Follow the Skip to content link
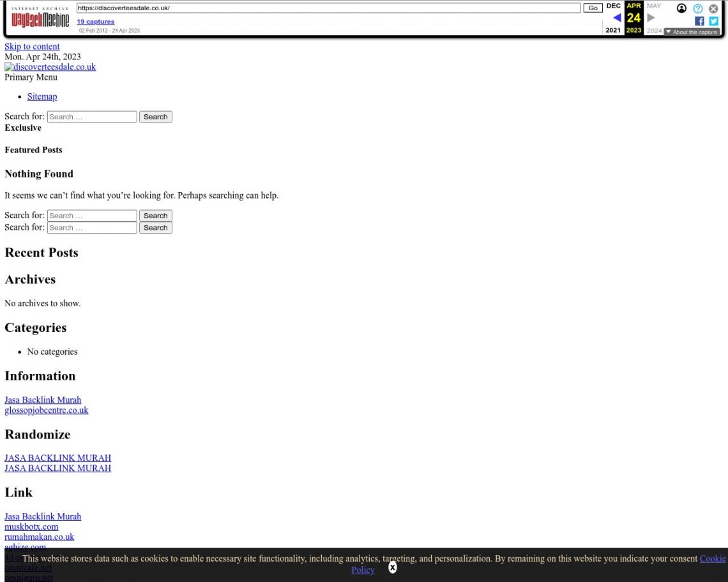 [32, 47]
